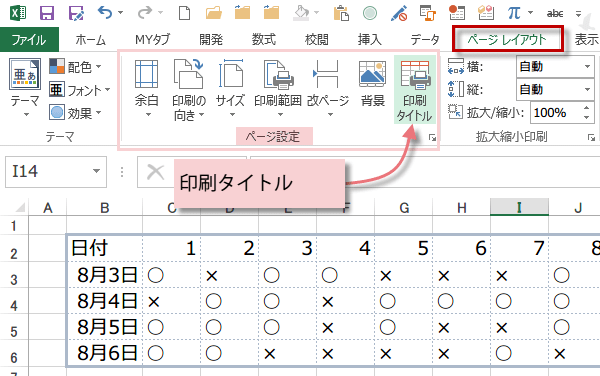
Task: Open the 縦 height dropdown set to 自動
Action: click(555, 90)
